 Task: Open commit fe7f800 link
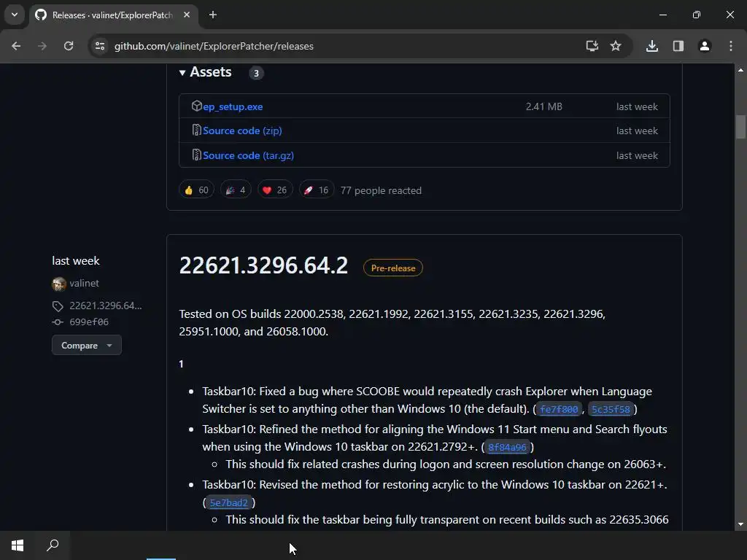pyautogui.click(x=559, y=409)
